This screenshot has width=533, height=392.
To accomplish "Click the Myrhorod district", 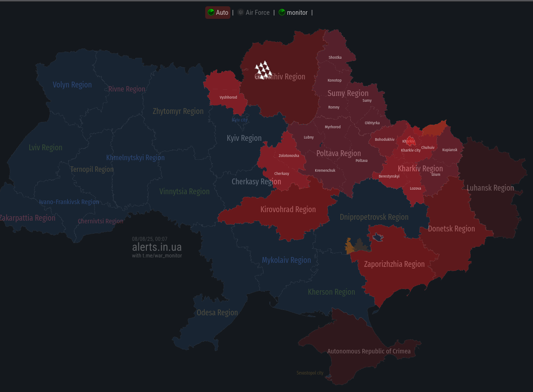I will coord(332,127).
